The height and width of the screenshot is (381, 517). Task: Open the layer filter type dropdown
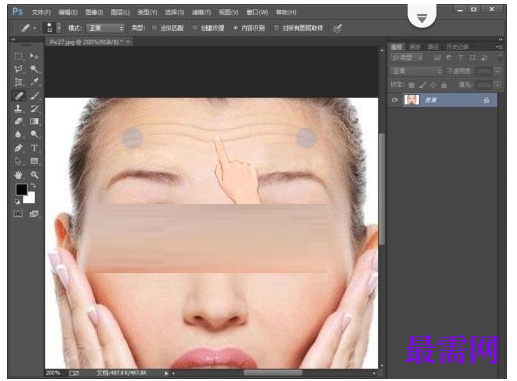[x=407, y=58]
